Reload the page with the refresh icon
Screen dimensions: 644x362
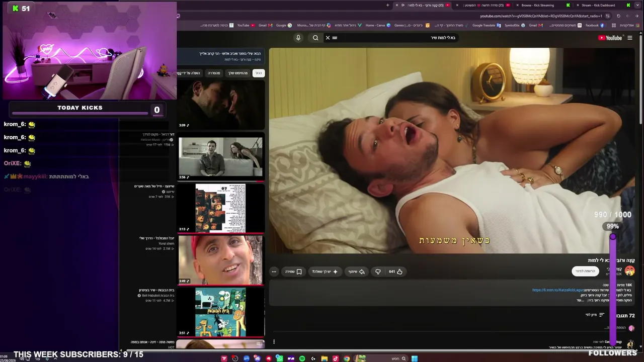[x=618, y=16]
